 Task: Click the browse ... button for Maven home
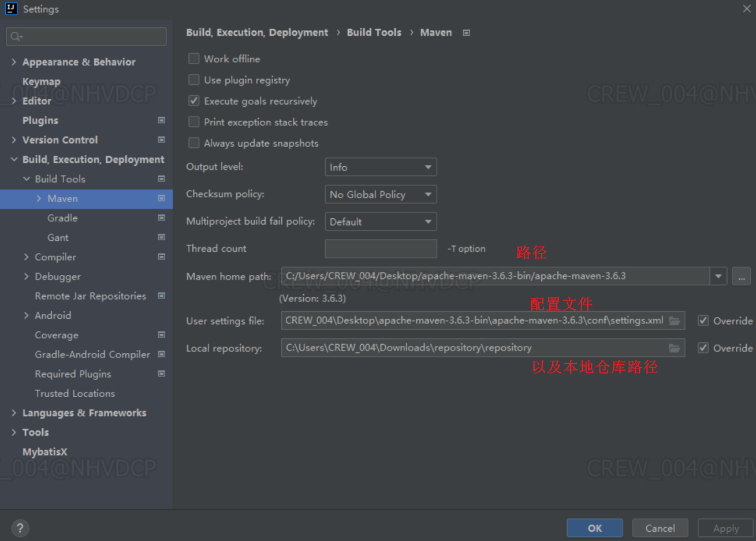tap(742, 276)
